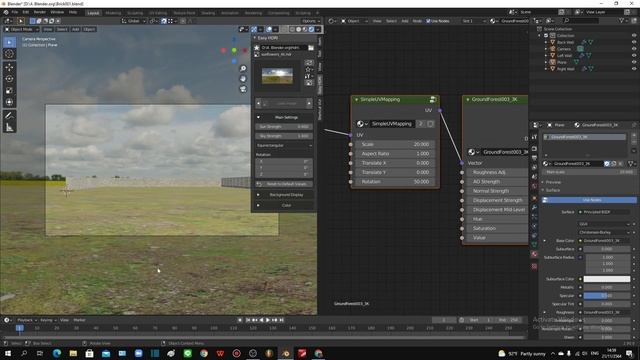Toggle the camera view icon in viewport
This screenshot has height=360, width=640.
(x=243, y=89)
